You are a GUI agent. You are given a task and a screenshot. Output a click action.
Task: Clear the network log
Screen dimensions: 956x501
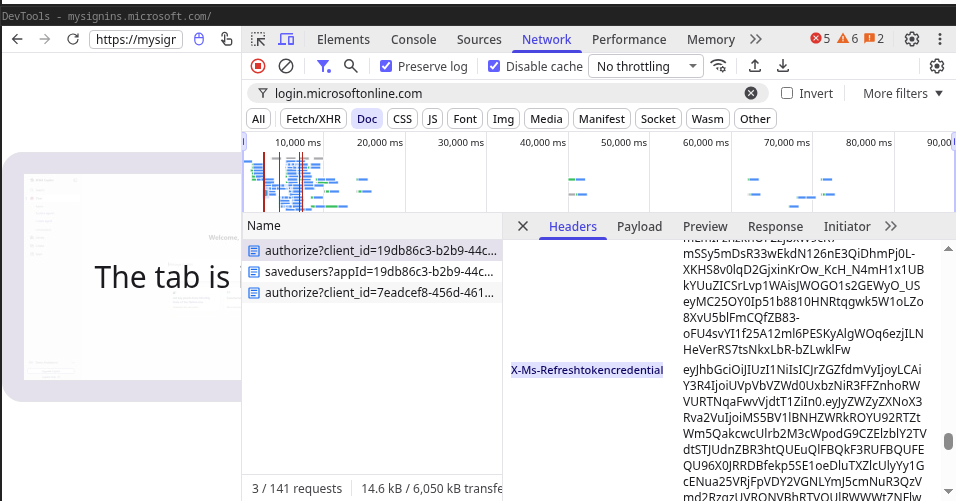(286, 66)
